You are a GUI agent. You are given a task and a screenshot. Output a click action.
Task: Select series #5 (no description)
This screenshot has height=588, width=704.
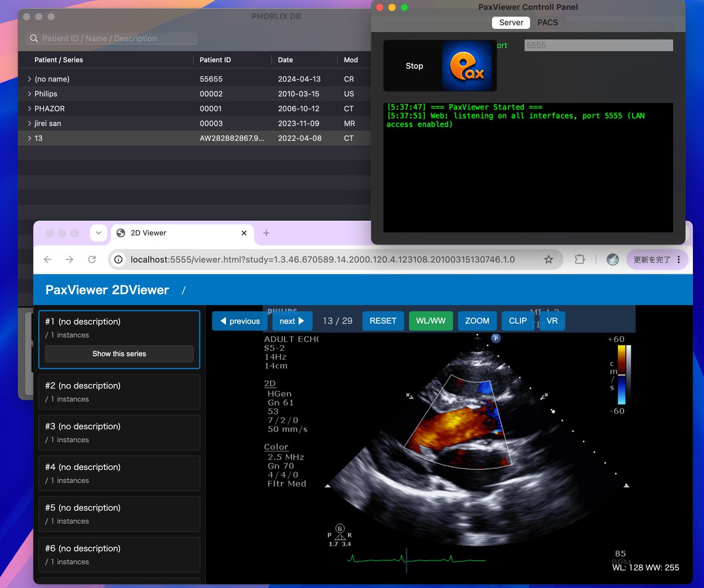(119, 513)
